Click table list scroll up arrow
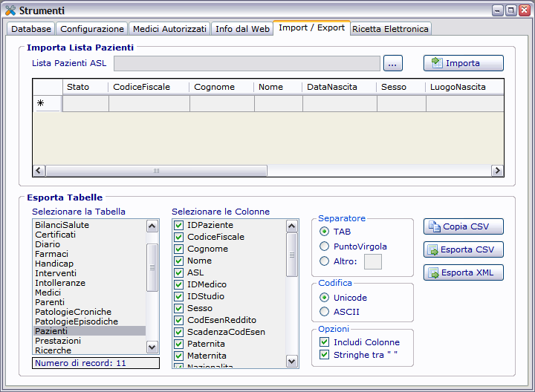Screen dimensions: 535x392 click(x=152, y=226)
